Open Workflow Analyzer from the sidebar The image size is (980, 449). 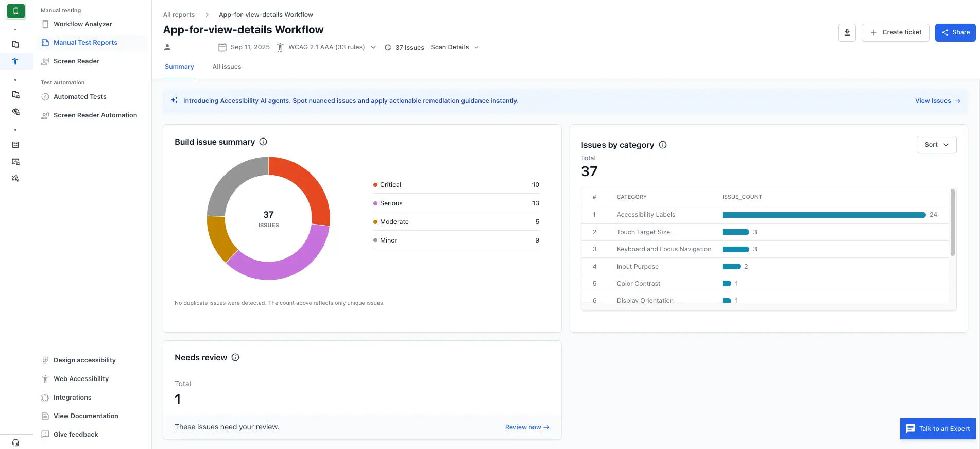click(x=82, y=24)
